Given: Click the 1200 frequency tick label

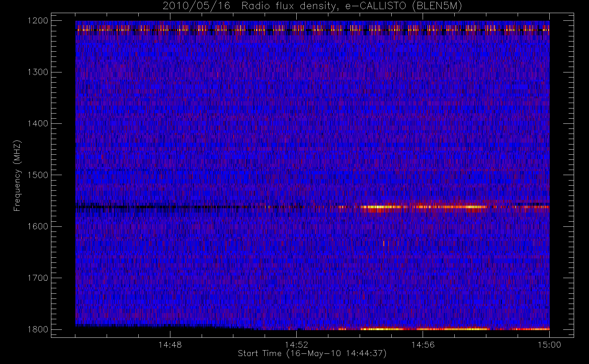Looking at the screenshot, I should (38, 21).
